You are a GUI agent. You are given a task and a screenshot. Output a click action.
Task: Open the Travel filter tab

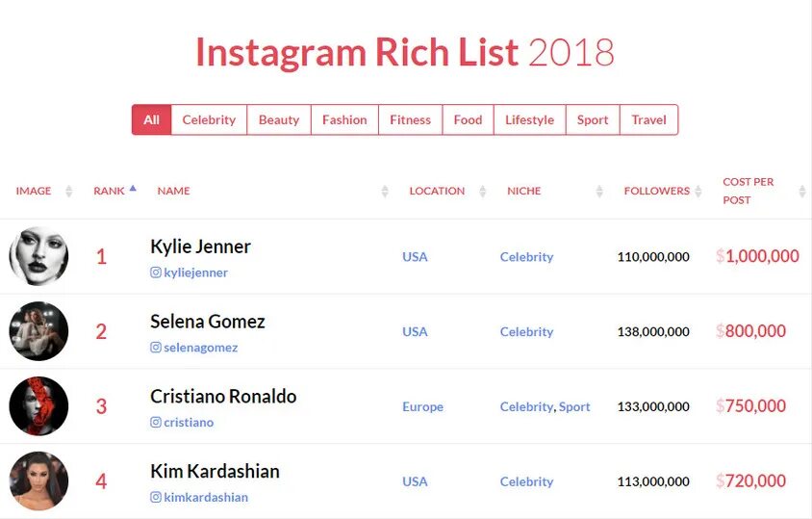(x=648, y=119)
